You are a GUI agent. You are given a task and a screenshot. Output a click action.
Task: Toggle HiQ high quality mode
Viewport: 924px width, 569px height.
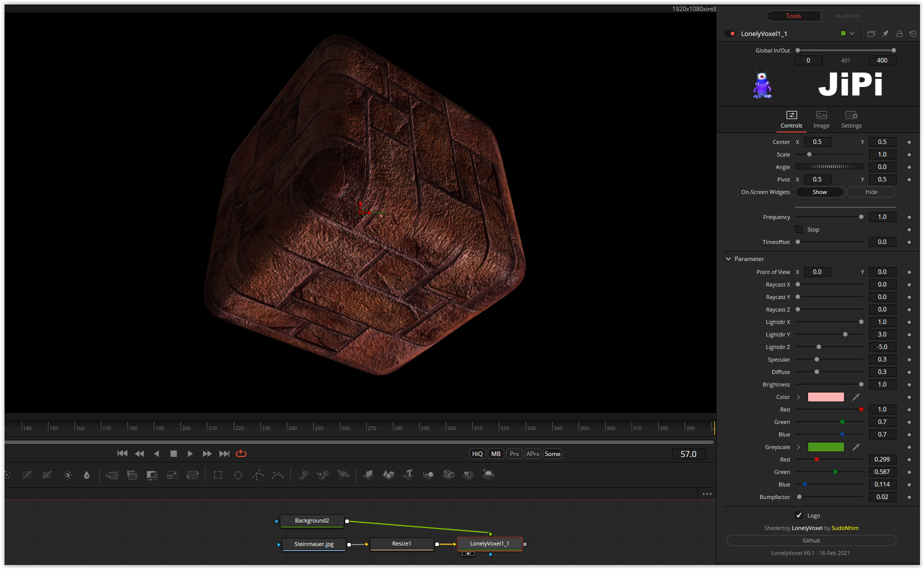477,454
